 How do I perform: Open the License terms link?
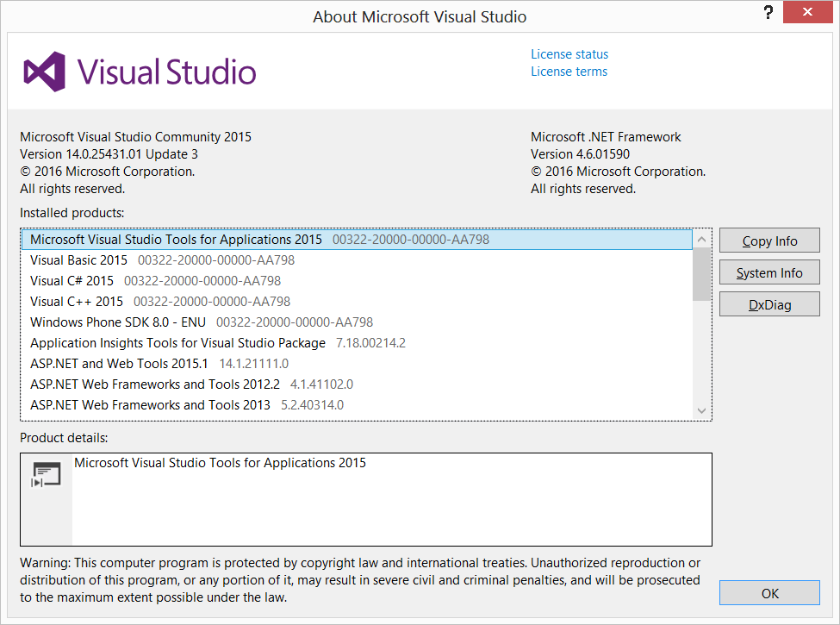tap(569, 72)
